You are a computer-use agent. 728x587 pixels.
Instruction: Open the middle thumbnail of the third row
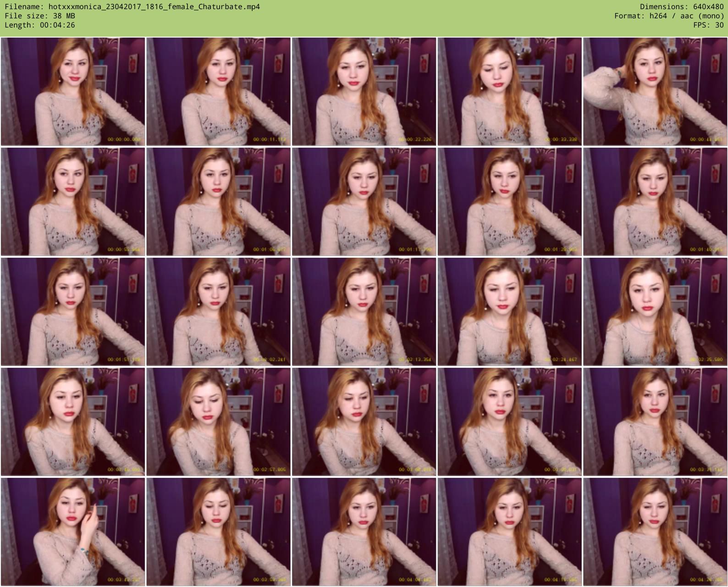pos(364,312)
